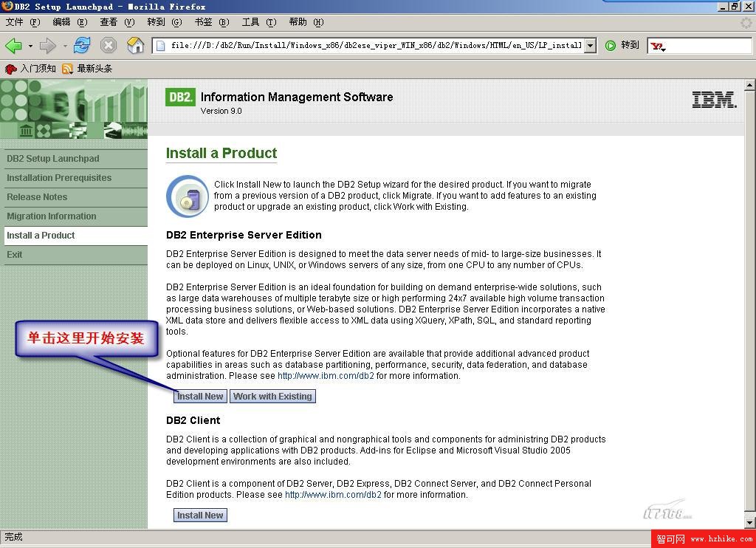Screen dimensions: 756x548
Task: Click the Back arrow in Firefox toolbar
Action: click(13, 46)
